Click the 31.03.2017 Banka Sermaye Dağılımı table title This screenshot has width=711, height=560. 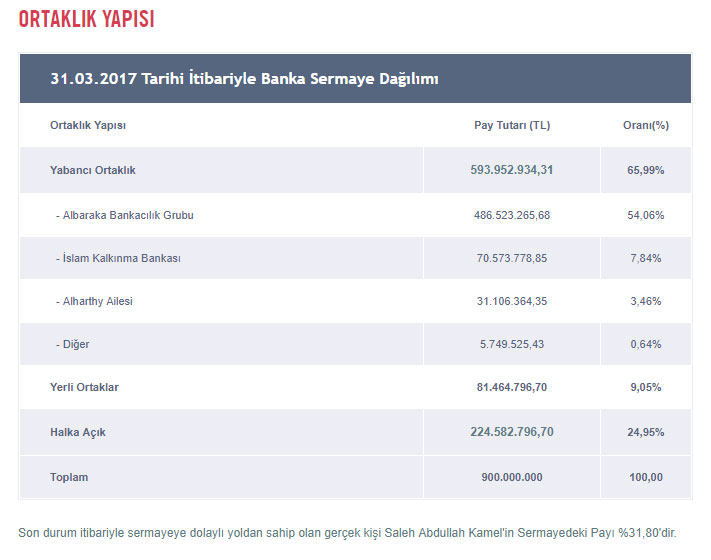(x=244, y=78)
